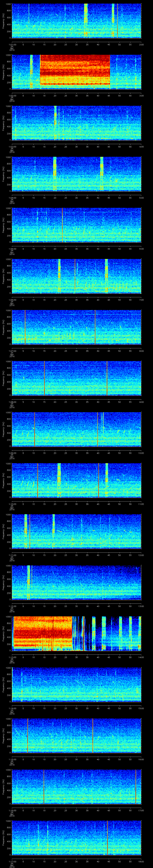Click the 1:03:00 start time label

click(12, 147)
